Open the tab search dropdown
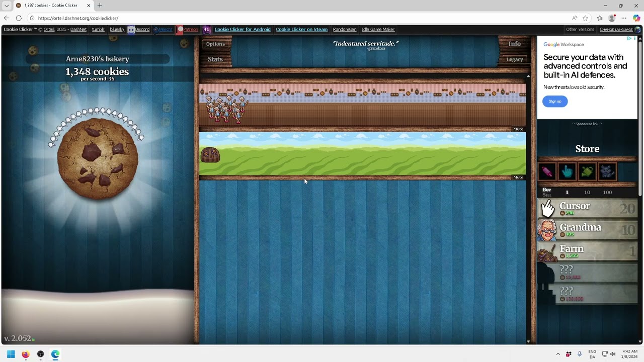This screenshot has width=644, height=362. pos(6,6)
